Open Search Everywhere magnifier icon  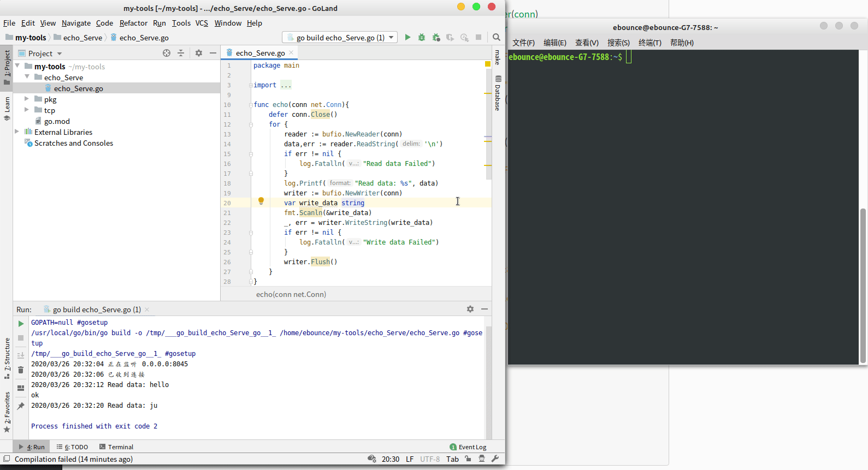pos(496,38)
